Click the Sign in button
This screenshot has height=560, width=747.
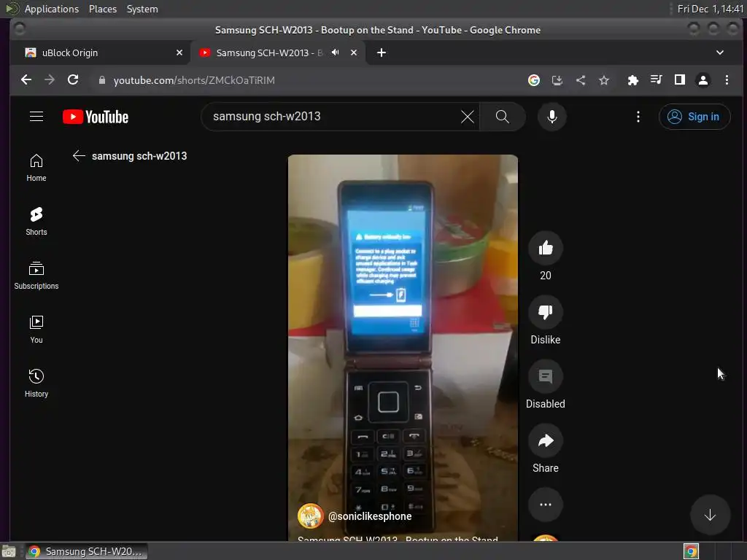pyautogui.click(x=694, y=117)
